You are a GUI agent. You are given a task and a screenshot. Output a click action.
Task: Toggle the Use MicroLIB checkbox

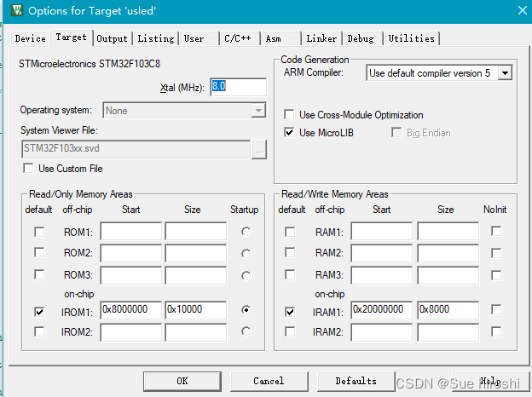[x=289, y=133]
